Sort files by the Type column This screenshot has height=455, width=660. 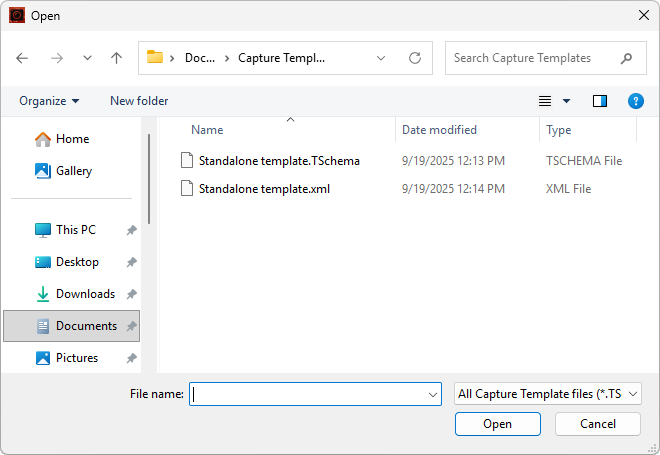point(559,130)
